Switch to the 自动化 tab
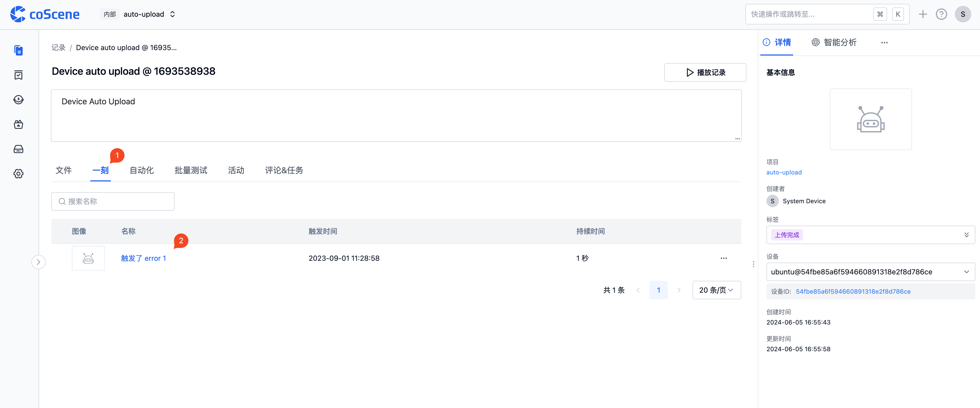The height and width of the screenshot is (408, 980). click(x=141, y=170)
